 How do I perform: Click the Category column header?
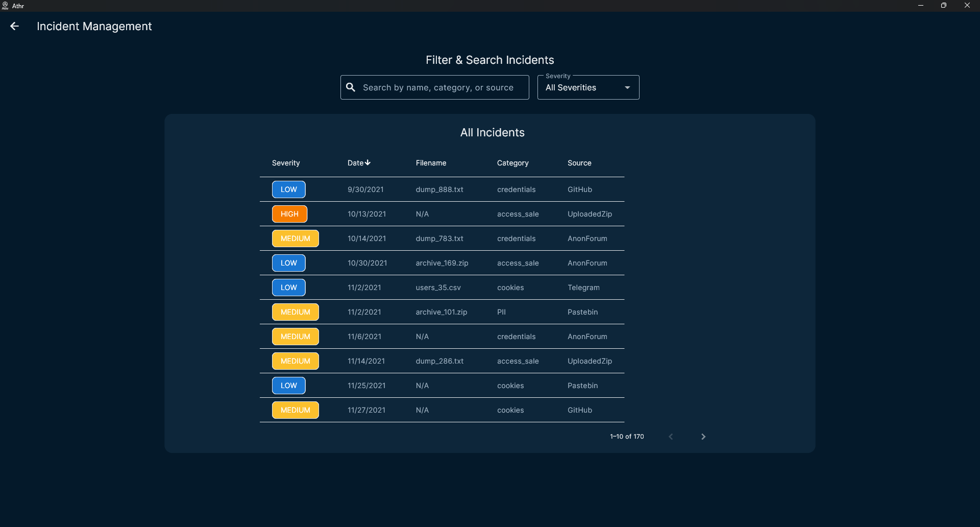(513, 163)
